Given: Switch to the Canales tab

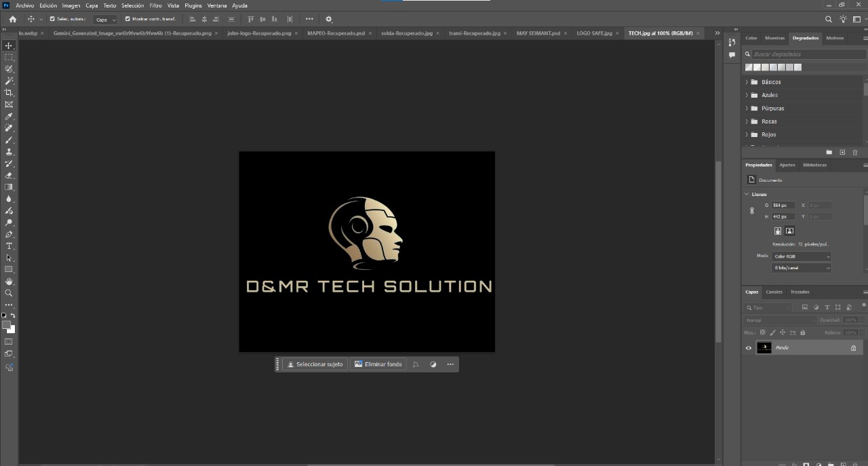Looking at the screenshot, I should (774, 292).
